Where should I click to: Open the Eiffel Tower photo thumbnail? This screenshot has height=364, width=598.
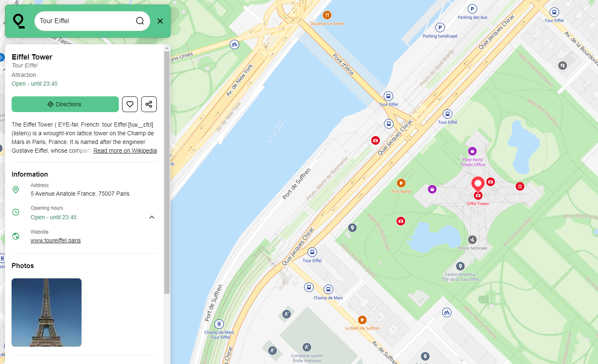tap(46, 312)
